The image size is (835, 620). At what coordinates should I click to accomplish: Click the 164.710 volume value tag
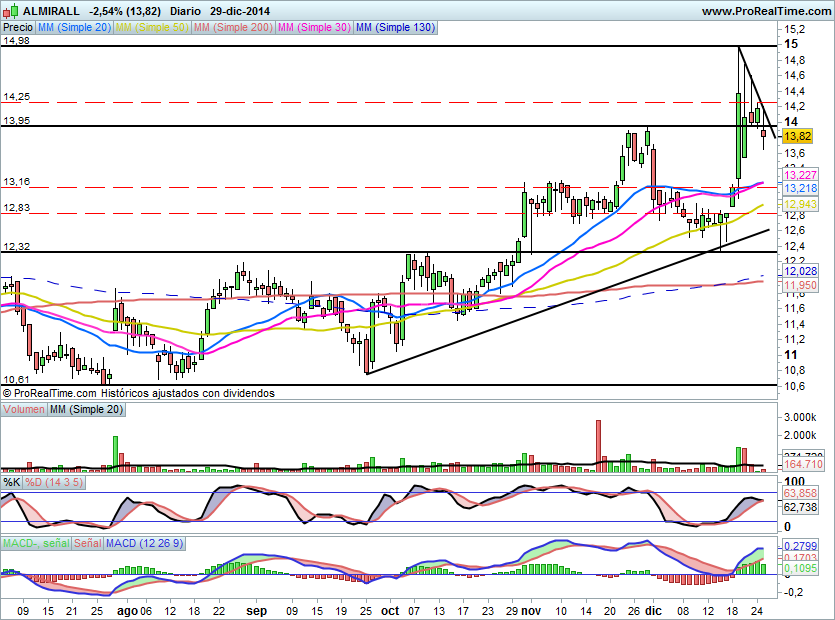801,464
